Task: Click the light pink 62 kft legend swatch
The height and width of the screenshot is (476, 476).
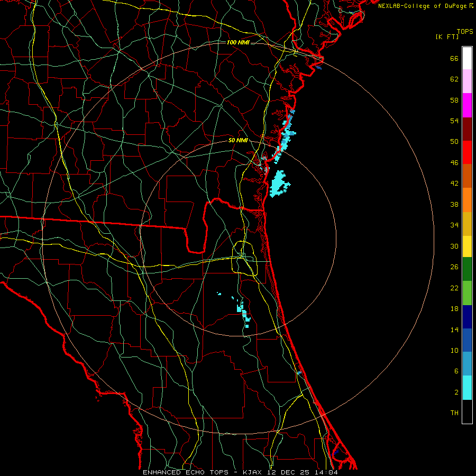Action: (x=467, y=81)
